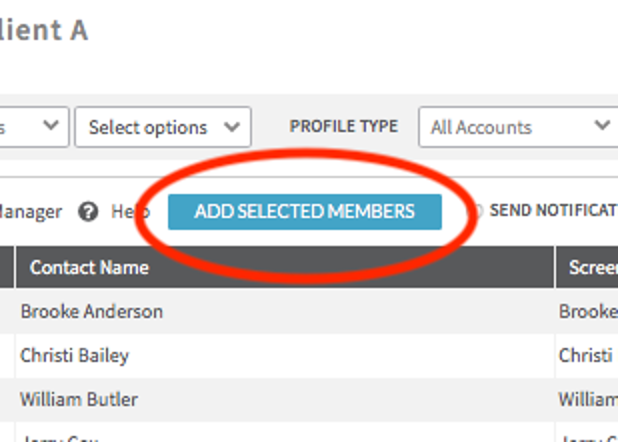Image resolution: width=618 pixels, height=442 pixels.
Task: Click the ADD SELECTED MEMBERS button
Action: tap(305, 212)
